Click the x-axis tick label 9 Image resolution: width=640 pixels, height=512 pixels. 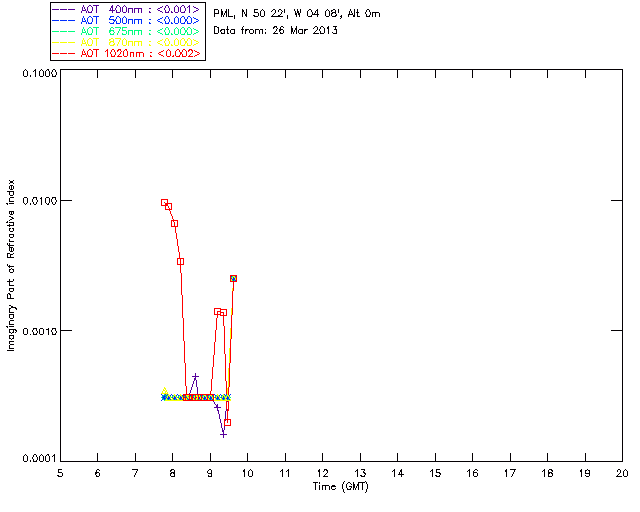[x=210, y=473]
